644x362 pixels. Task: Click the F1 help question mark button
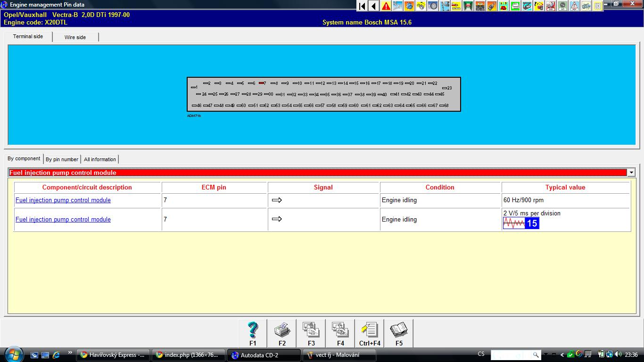(253, 333)
